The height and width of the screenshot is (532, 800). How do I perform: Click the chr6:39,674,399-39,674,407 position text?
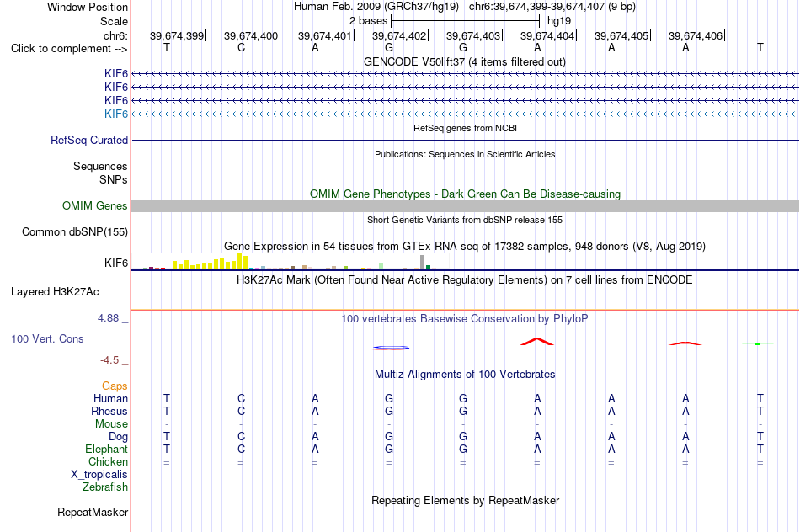[x=536, y=7]
